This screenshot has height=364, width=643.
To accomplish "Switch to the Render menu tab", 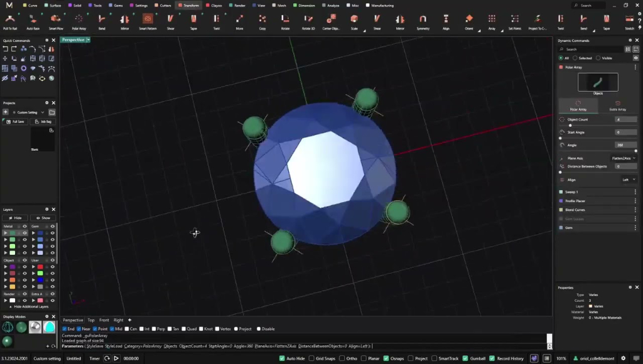I will (x=237, y=5).
